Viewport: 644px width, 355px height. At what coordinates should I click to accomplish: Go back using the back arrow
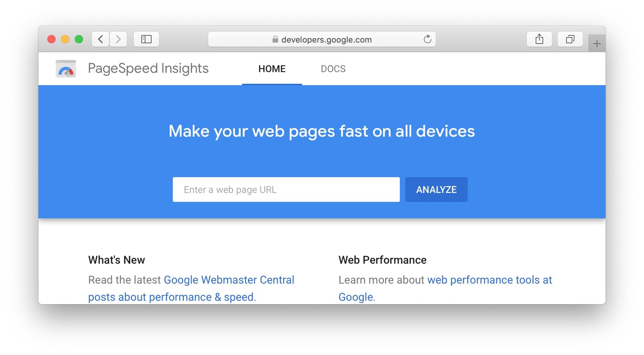click(100, 39)
